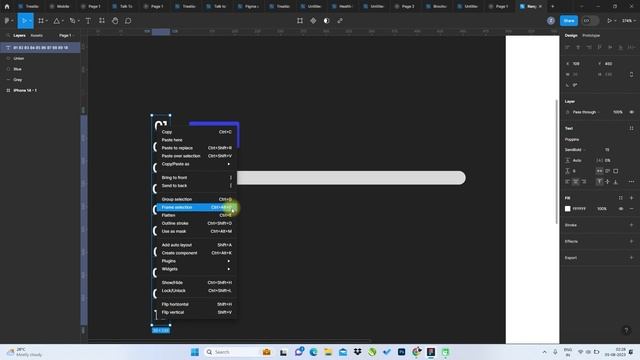Click the Windows Start button
640x360 pixels.
tap(195, 352)
